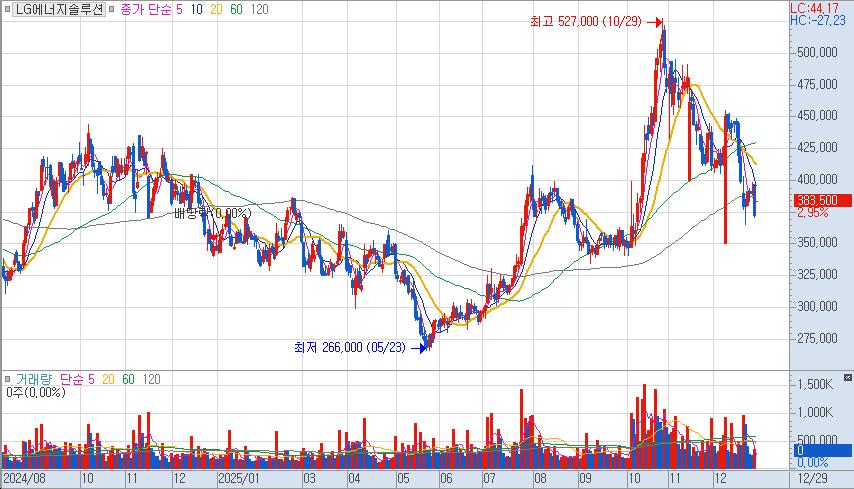Click the 최저 266,000 (05/23) low label
This screenshot has width=854, height=489.
(352, 348)
